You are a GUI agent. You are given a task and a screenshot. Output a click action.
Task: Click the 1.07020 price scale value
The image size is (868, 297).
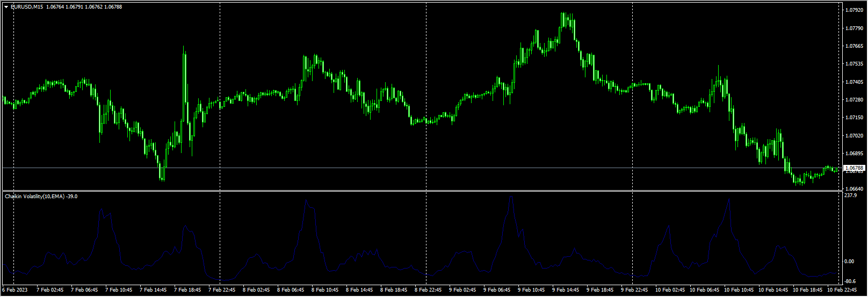pyautogui.click(x=853, y=136)
